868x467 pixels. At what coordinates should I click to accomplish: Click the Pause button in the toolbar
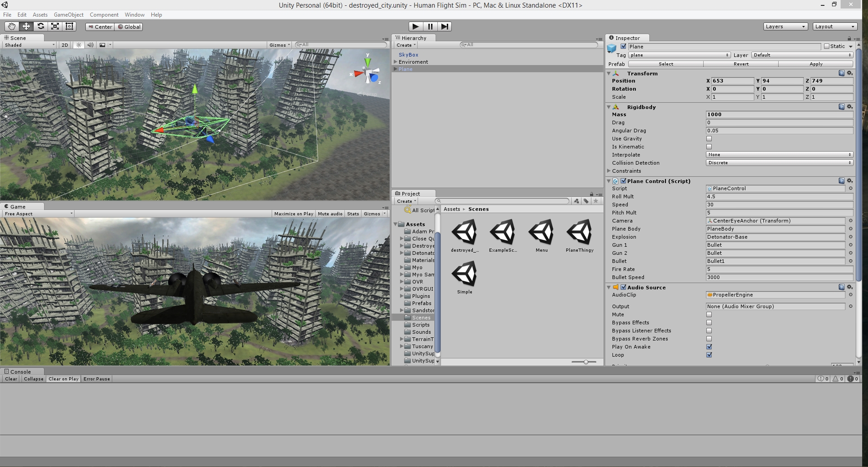pyautogui.click(x=430, y=26)
